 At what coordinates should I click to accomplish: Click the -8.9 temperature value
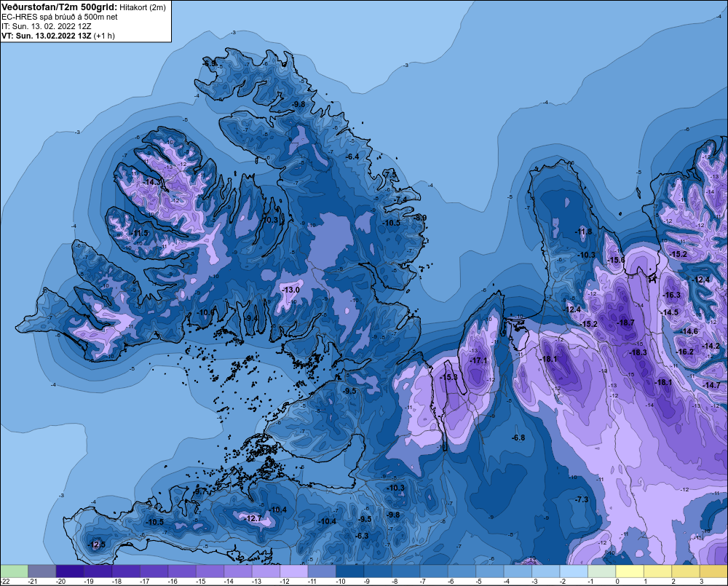pyautogui.click(x=420, y=218)
